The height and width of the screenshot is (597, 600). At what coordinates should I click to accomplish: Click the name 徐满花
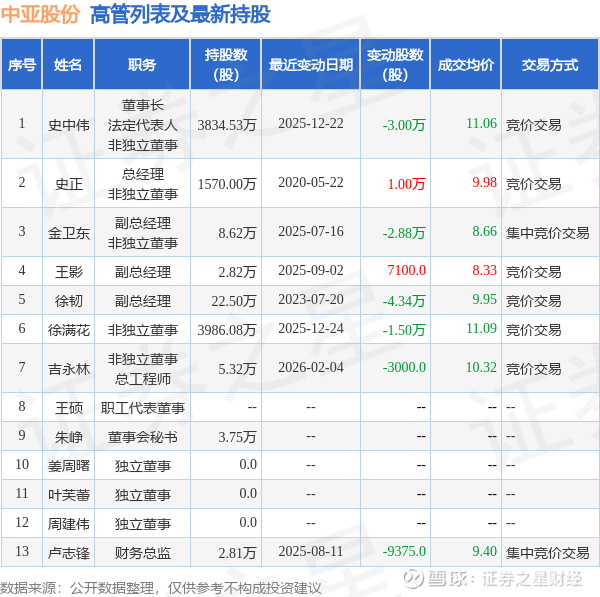tap(68, 330)
